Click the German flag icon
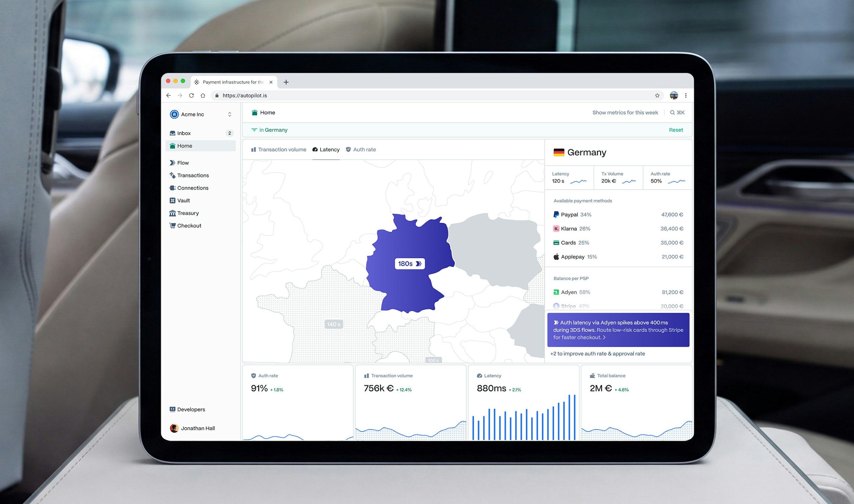 559,153
